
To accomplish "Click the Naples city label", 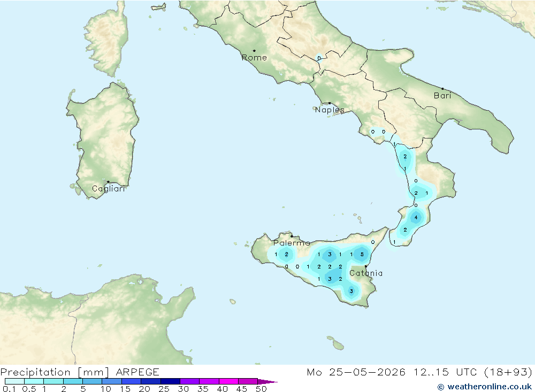I will pyautogui.click(x=330, y=110).
